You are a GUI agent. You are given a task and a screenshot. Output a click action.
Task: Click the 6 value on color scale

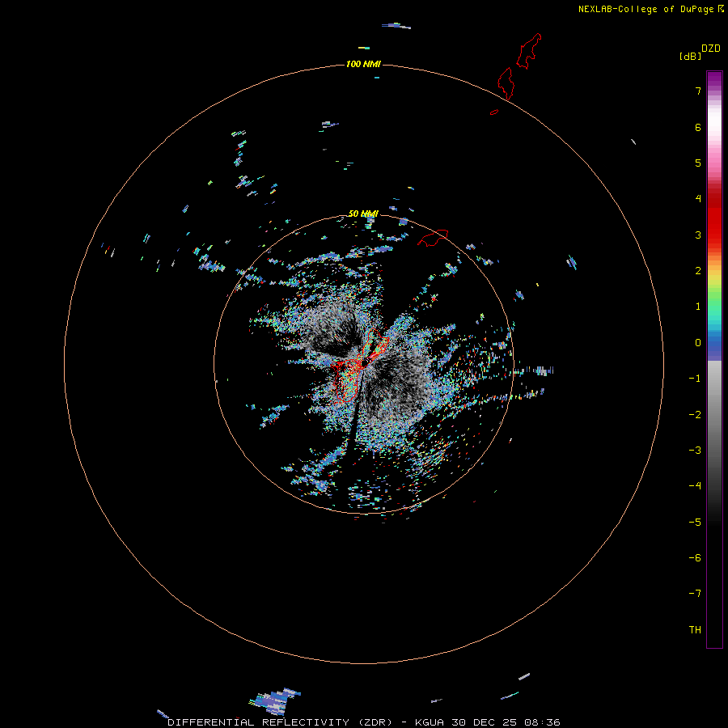click(698, 127)
